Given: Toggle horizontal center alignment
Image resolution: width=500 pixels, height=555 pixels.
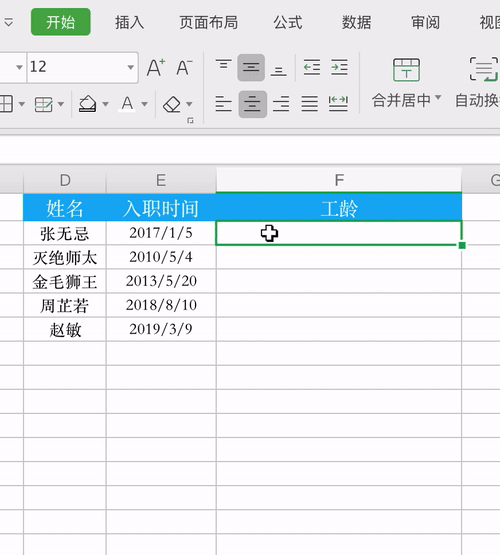Looking at the screenshot, I should (x=253, y=104).
